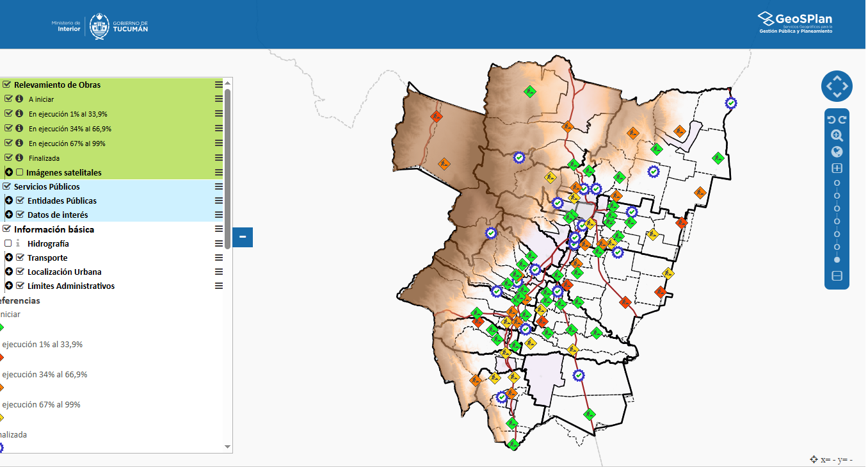
Task: Open menu handle for 'A iniciar' row
Action: point(219,99)
